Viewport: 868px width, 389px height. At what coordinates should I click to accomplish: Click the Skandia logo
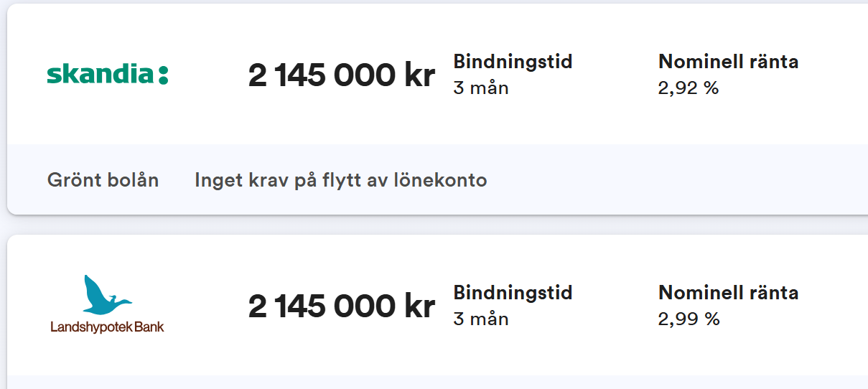pos(107,75)
